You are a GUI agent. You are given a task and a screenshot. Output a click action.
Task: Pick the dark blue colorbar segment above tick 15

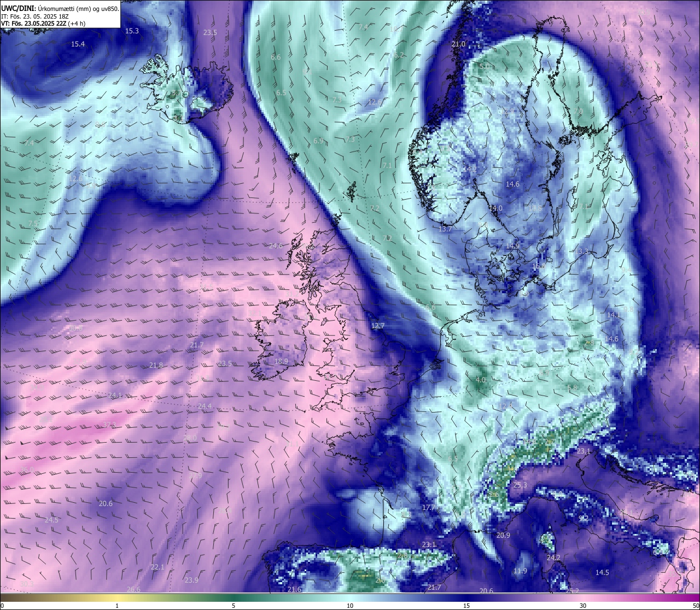466,597
